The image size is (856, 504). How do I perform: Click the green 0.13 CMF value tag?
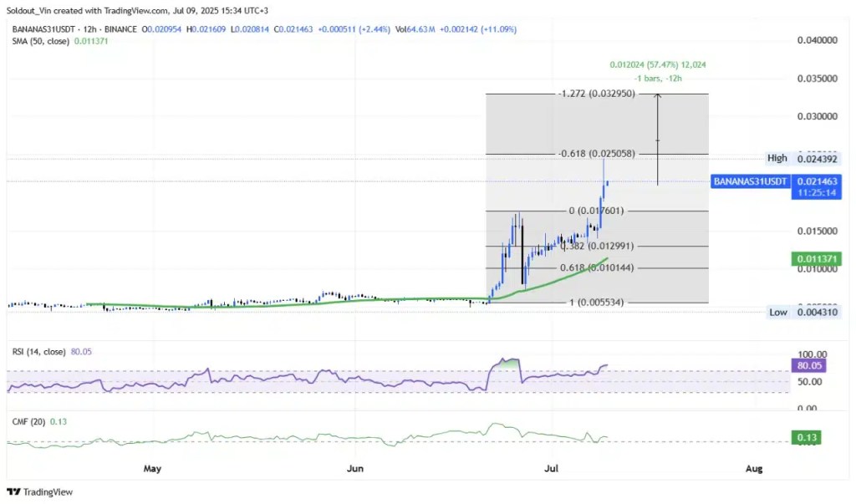(x=807, y=436)
